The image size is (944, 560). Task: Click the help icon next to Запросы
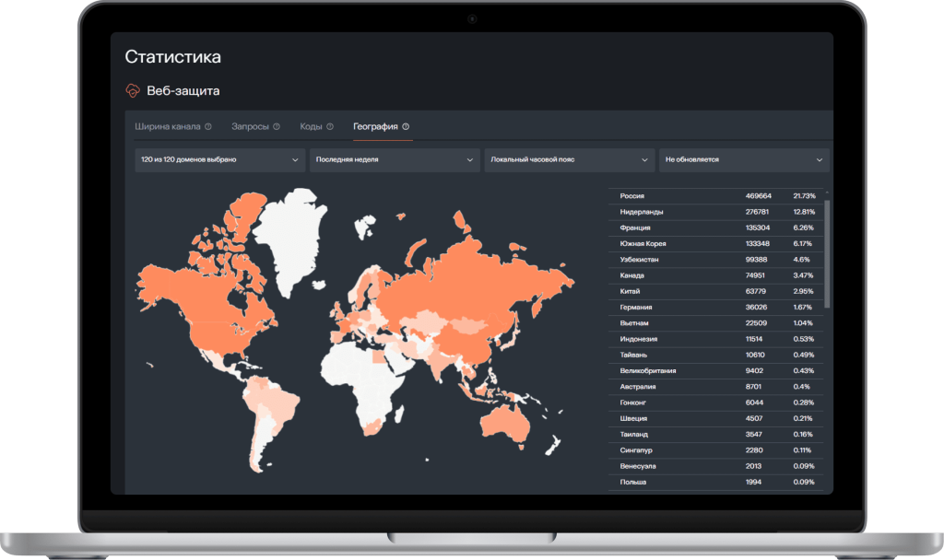click(x=277, y=126)
